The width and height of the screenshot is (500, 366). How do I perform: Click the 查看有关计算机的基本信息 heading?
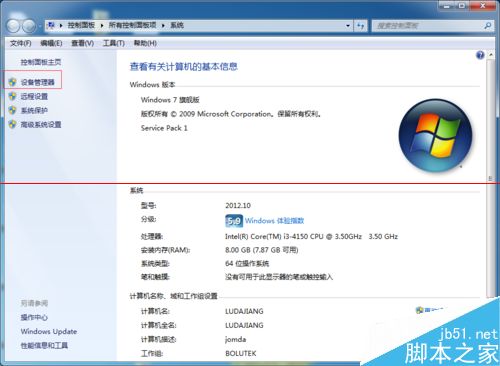(x=183, y=67)
